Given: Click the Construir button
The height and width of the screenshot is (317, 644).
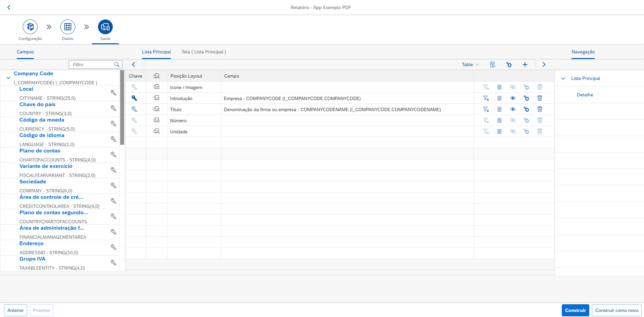Looking at the screenshot, I should (x=575, y=310).
